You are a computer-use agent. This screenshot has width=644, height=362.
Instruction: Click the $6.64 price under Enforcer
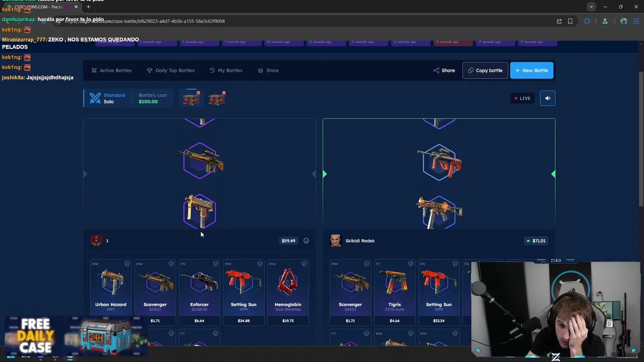tap(199, 321)
